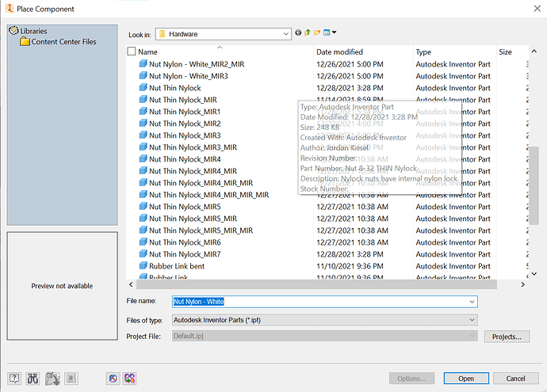The image size is (547, 392).
Task: Click the horizontal scrollbar under file list
Action: (x=316, y=284)
